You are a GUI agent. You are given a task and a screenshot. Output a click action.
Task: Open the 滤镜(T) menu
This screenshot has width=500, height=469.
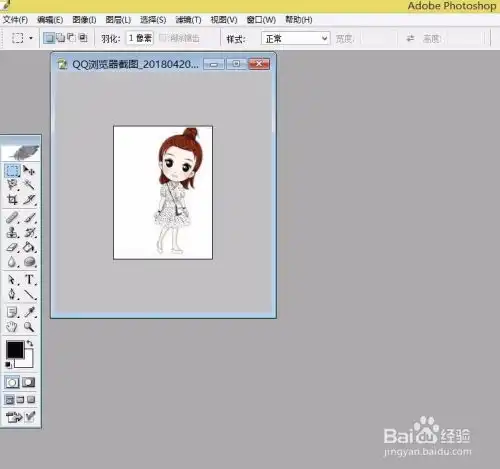click(x=188, y=20)
